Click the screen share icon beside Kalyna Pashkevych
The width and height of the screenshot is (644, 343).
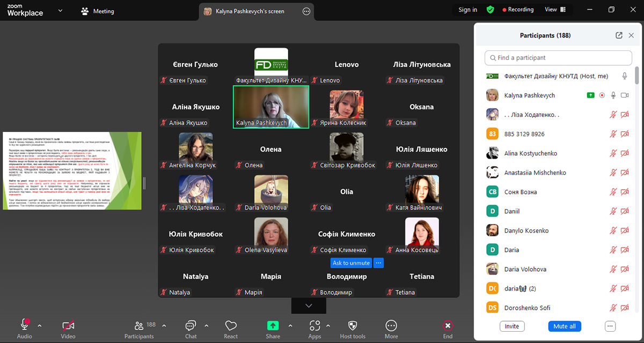click(x=591, y=95)
